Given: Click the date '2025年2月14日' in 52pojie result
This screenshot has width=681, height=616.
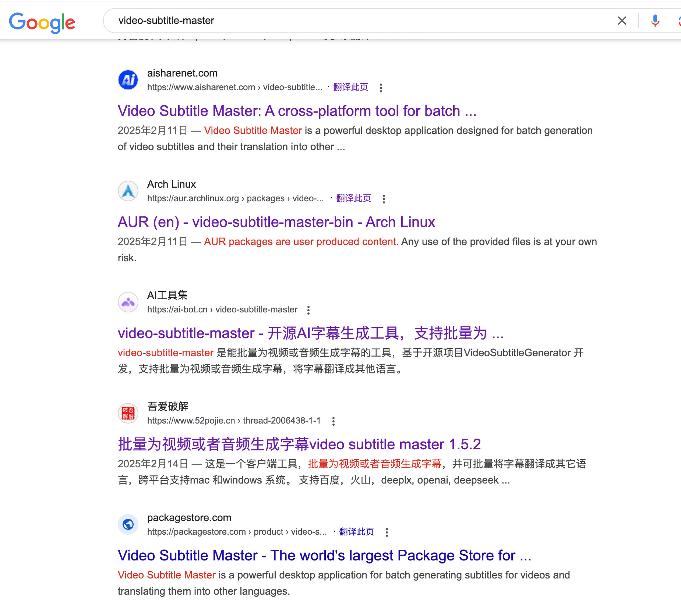Looking at the screenshot, I should click(153, 464).
